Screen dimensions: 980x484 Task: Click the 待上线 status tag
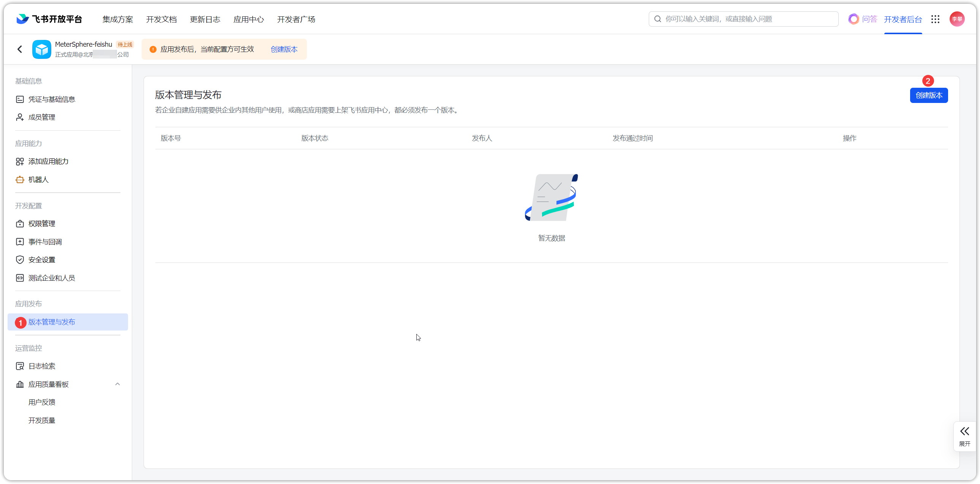(x=125, y=44)
